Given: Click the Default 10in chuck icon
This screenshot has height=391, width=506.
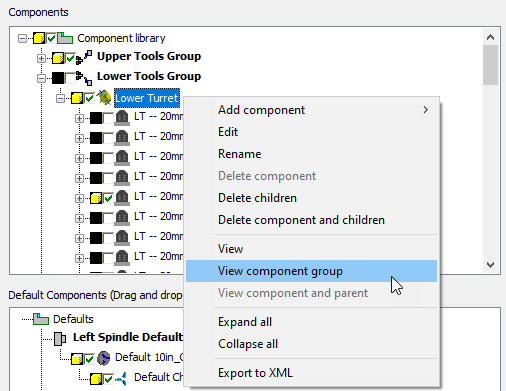Looking at the screenshot, I should click(103, 358).
